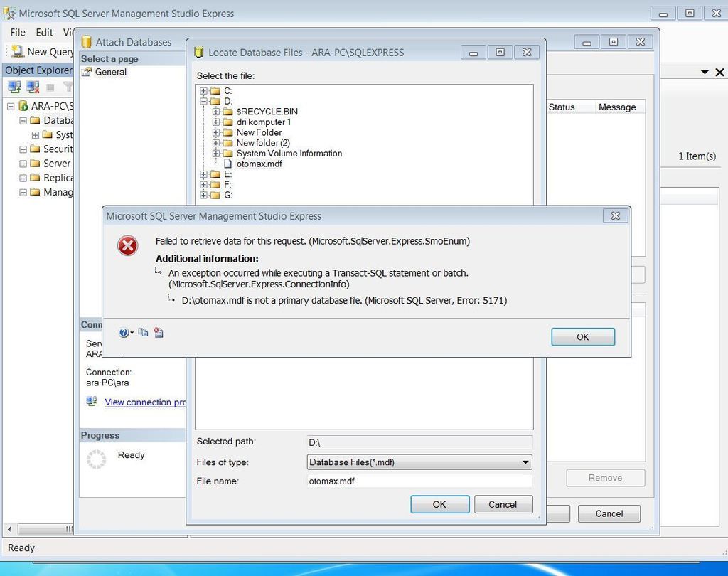Select the E: drive folder icon
Viewport: 728px width, 576px height.
click(215, 174)
